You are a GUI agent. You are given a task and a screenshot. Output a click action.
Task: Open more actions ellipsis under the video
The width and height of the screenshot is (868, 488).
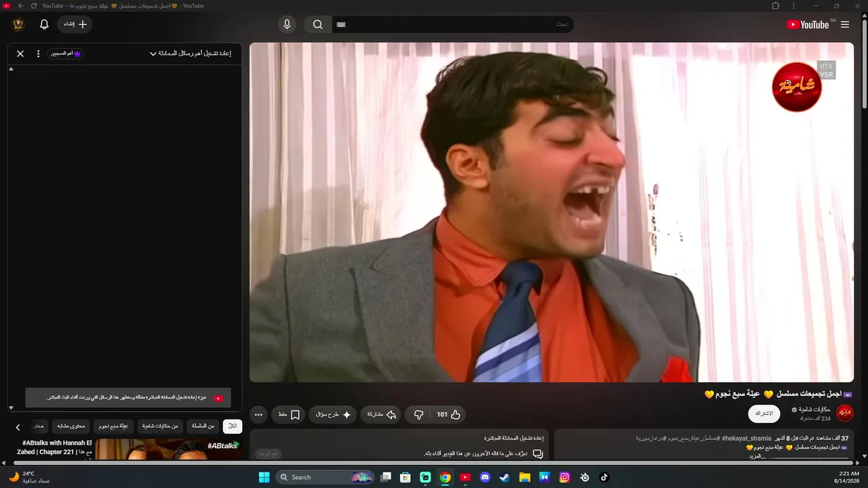click(x=258, y=415)
